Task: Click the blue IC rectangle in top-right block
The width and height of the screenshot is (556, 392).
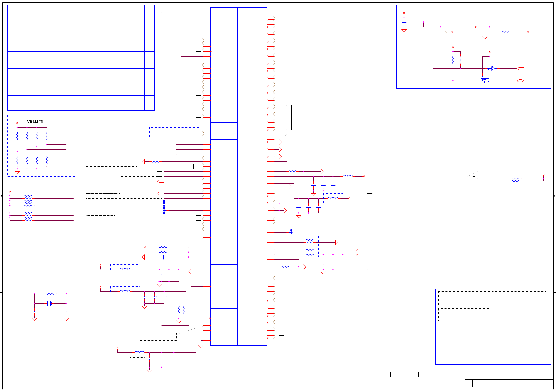Action: (x=464, y=26)
